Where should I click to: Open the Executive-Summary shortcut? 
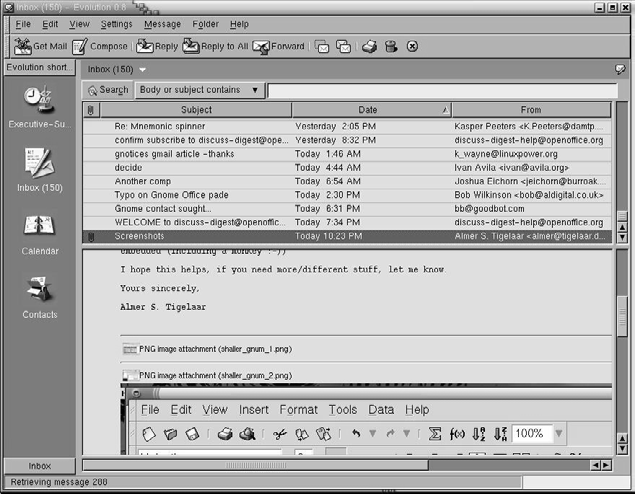(40, 100)
